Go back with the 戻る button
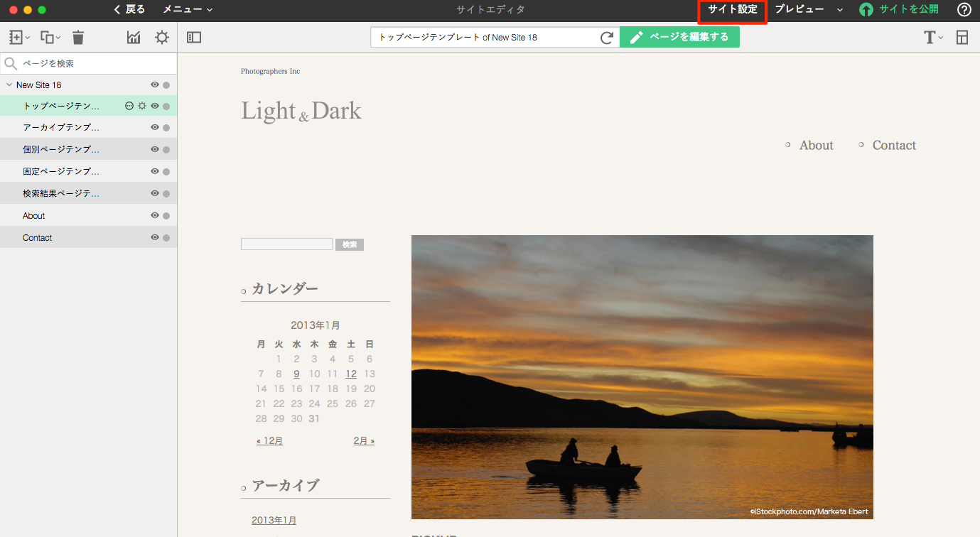980x537 pixels. coord(129,9)
